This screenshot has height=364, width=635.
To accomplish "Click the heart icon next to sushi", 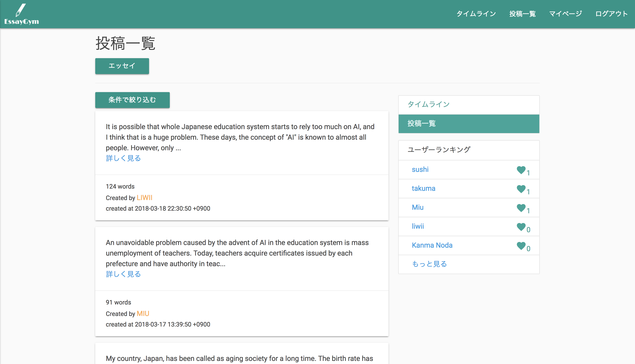I will coord(521,170).
